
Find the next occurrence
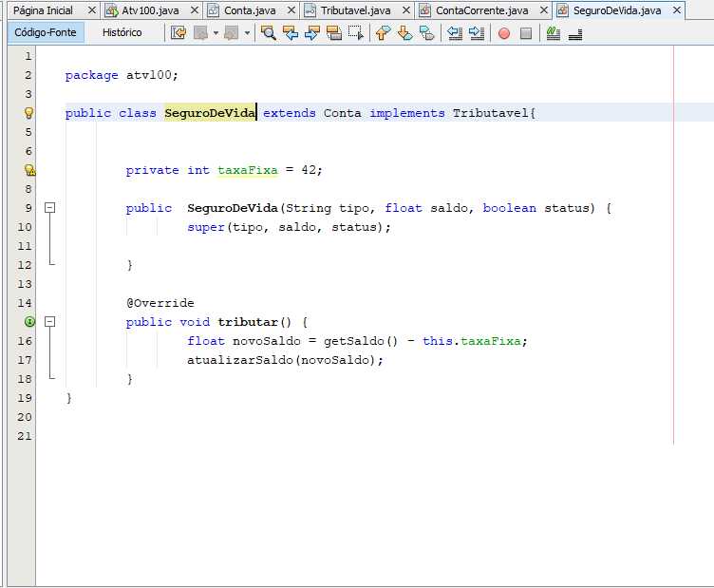click(x=312, y=33)
